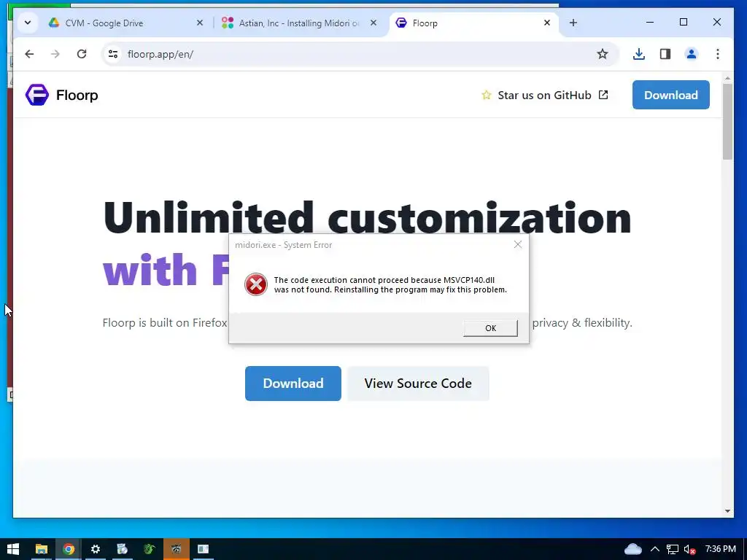Click the Chrome taskbar icon
This screenshot has width=747, height=560.
pos(69,549)
